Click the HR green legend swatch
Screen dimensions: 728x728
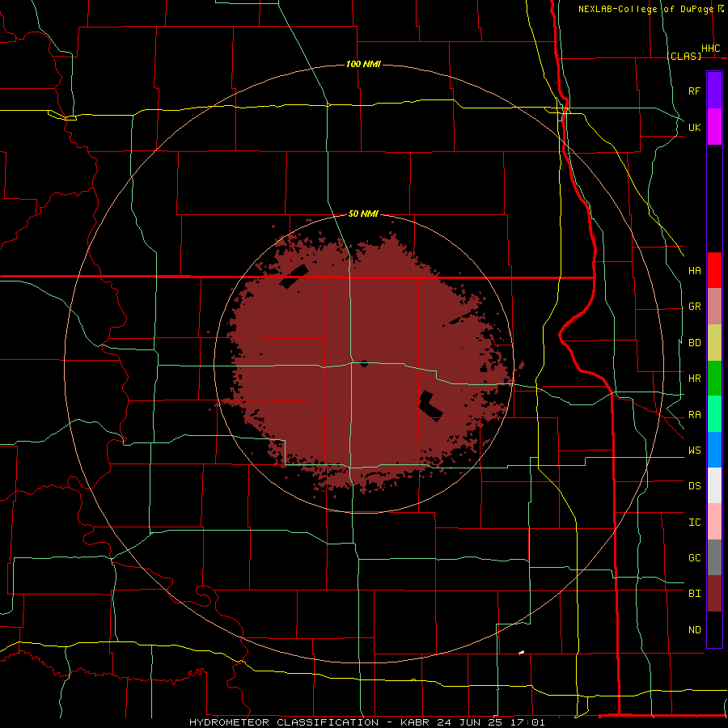pyautogui.click(x=714, y=379)
